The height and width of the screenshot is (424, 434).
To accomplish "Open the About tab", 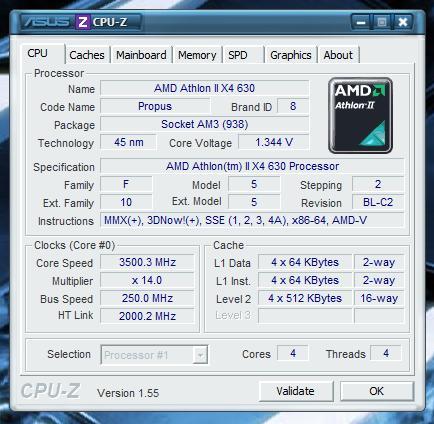I will click(x=338, y=55).
